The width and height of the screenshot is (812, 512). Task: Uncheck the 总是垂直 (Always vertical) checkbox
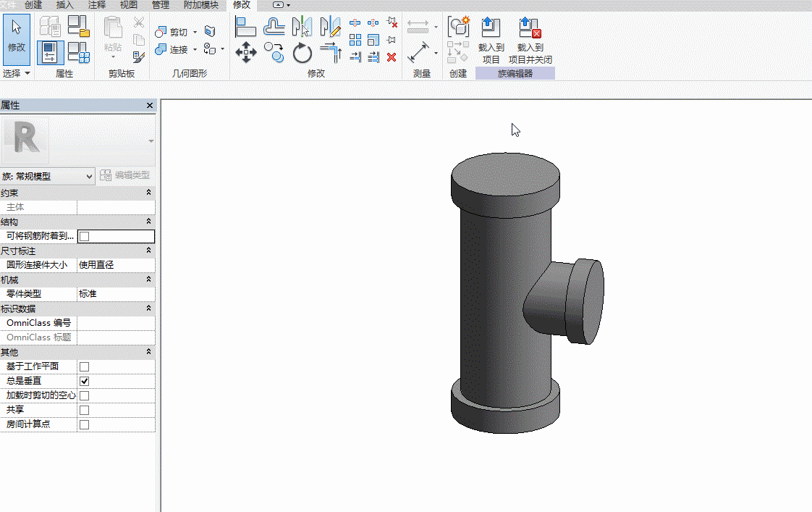84,381
